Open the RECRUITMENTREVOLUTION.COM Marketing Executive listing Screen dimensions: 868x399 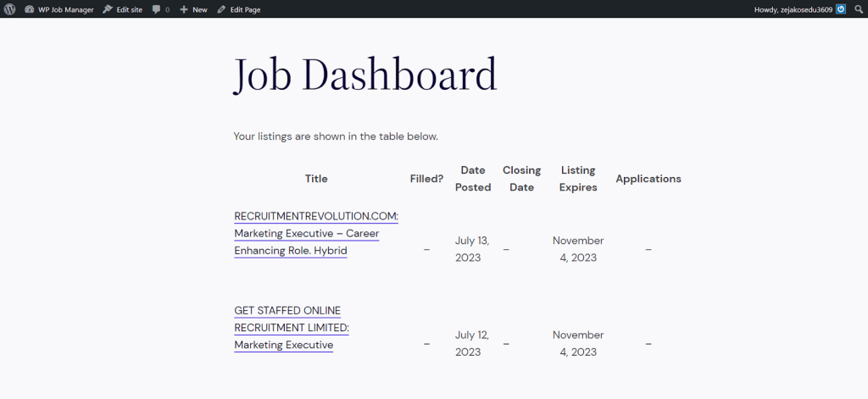315,233
